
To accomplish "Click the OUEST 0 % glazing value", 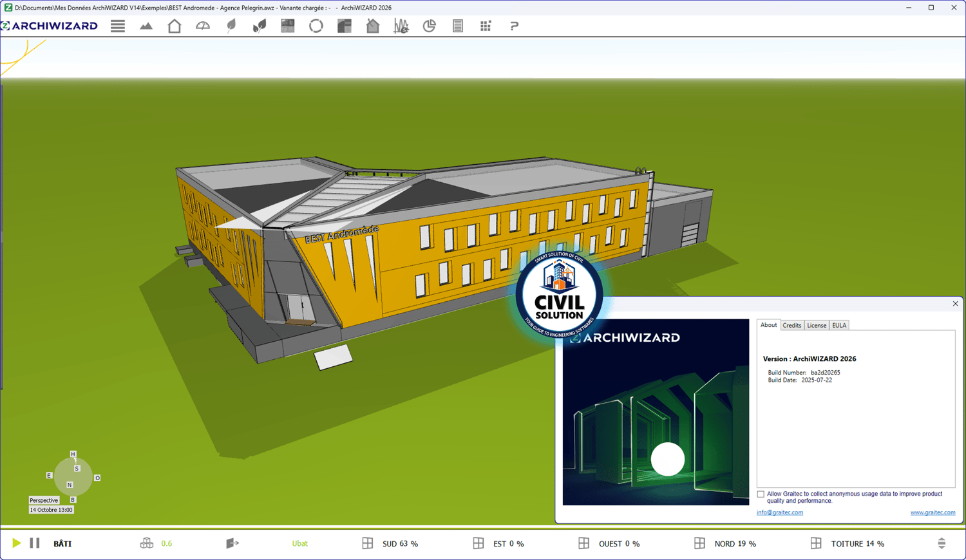I will 620,544.
